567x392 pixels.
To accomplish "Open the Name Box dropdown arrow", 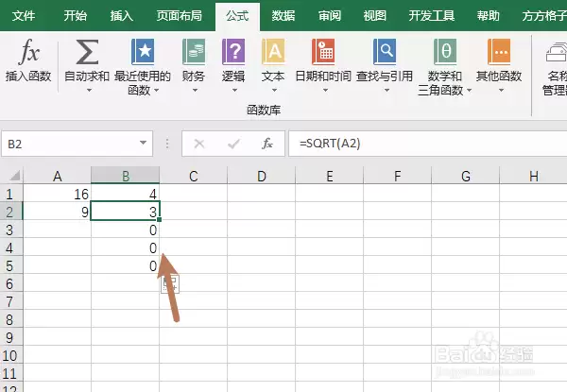I will (144, 143).
